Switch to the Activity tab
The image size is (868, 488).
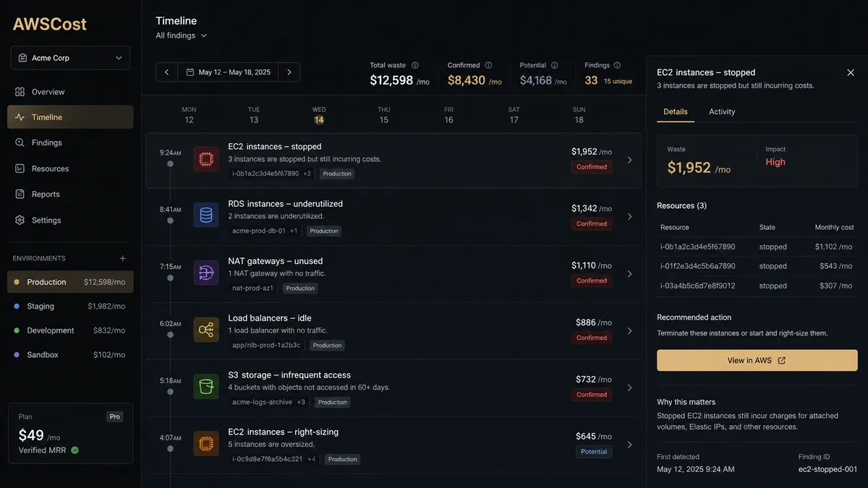722,111
